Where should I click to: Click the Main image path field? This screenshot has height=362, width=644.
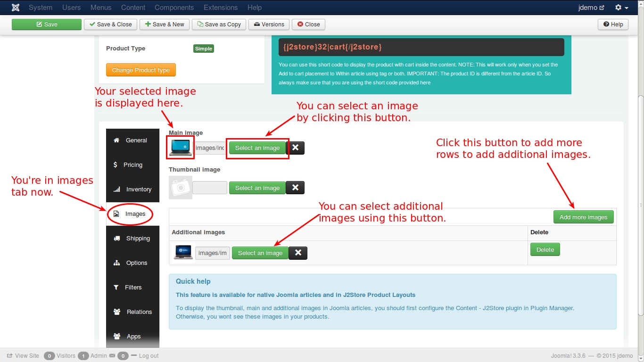point(209,148)
